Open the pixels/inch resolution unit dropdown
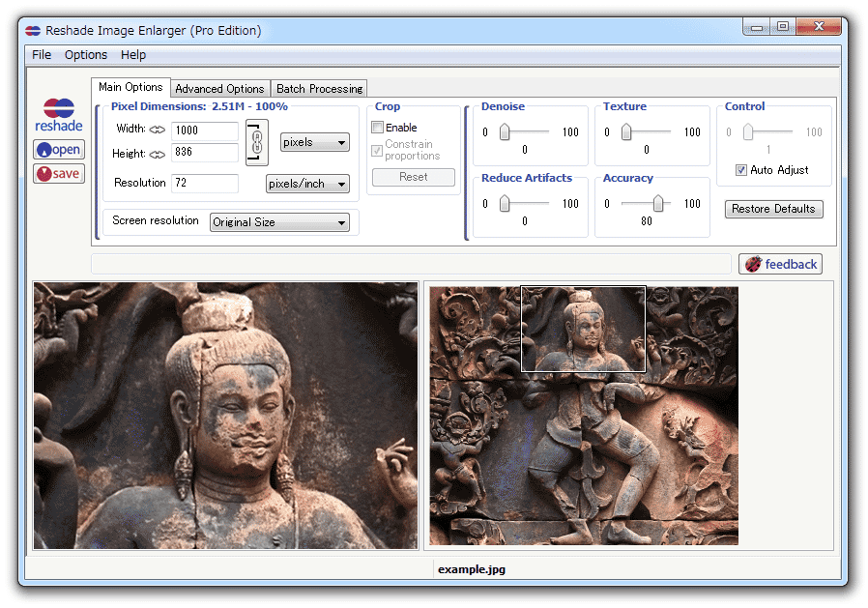The width and height of the screenshot is (868, 608). coord(307,184)
